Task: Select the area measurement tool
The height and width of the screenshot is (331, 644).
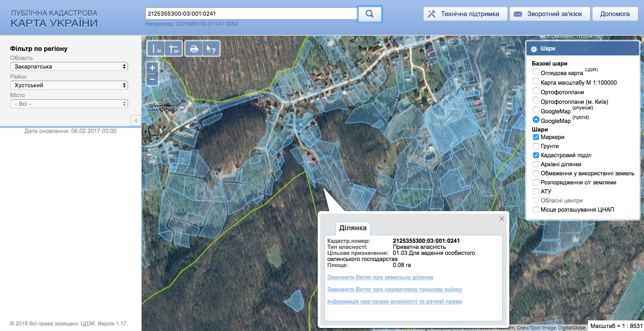Action: pyautogui.click(x=173, y=48)
